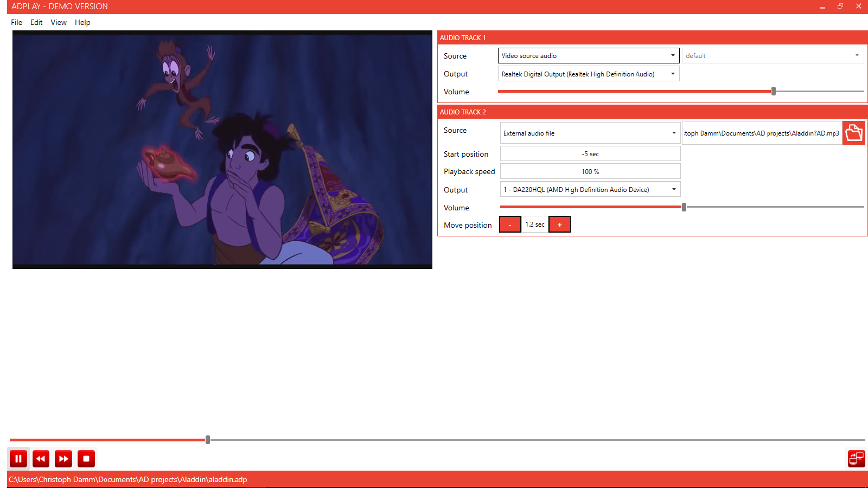Open the Edit menu
Viewport: 868px width, 488px height.
tap(36, 22)
